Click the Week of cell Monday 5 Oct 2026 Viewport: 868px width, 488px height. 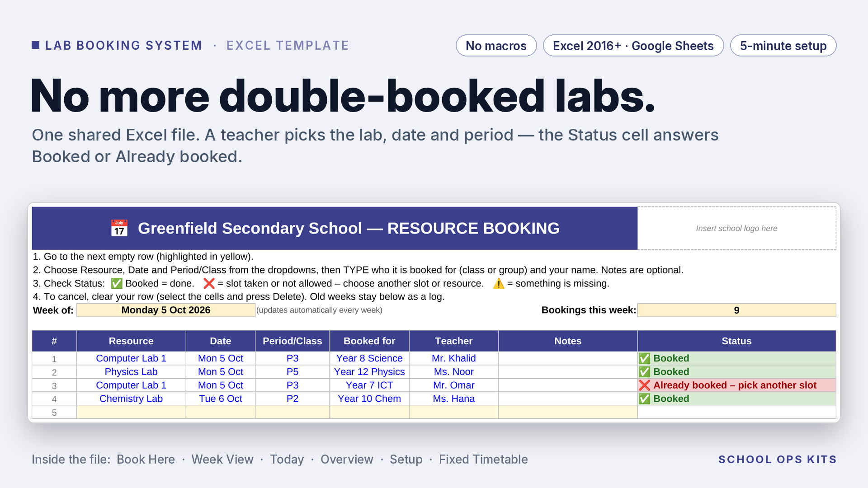[166, 310]
